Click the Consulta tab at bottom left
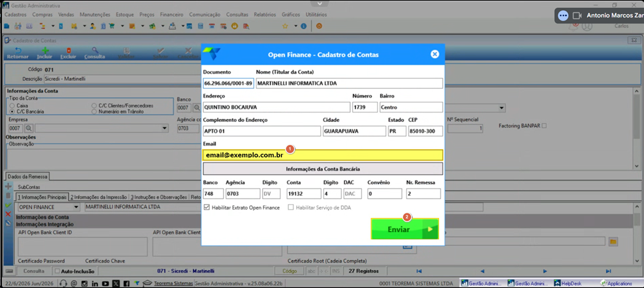Screen dimensions: 644x288 34,271
